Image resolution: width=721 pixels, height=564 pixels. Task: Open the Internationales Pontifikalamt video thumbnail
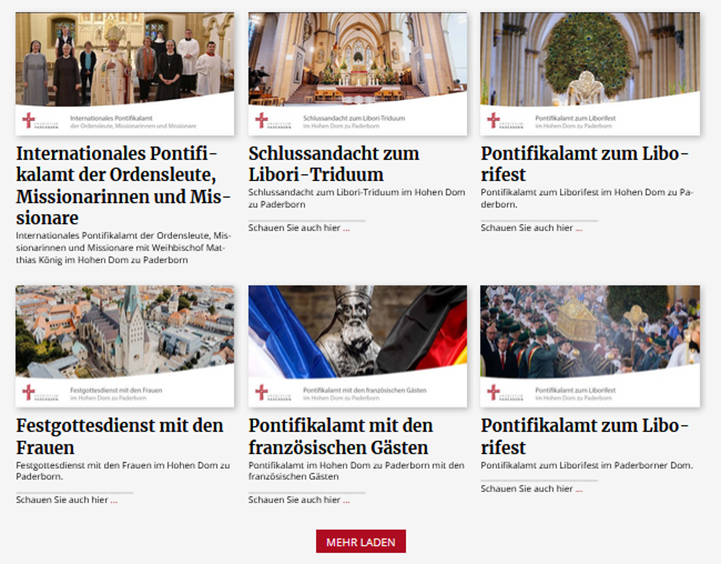125,74
